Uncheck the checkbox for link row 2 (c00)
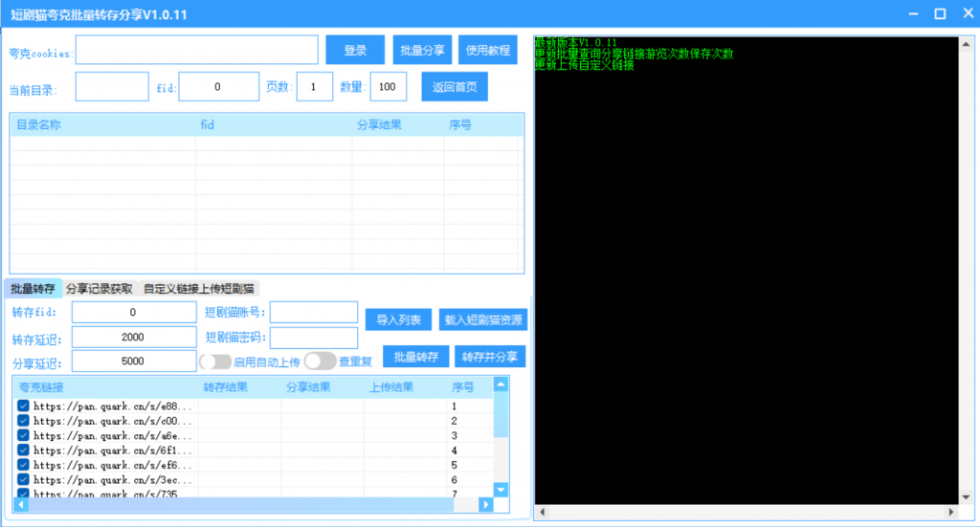This screenshot has height=527, width=980. click(x=23, y=421)
